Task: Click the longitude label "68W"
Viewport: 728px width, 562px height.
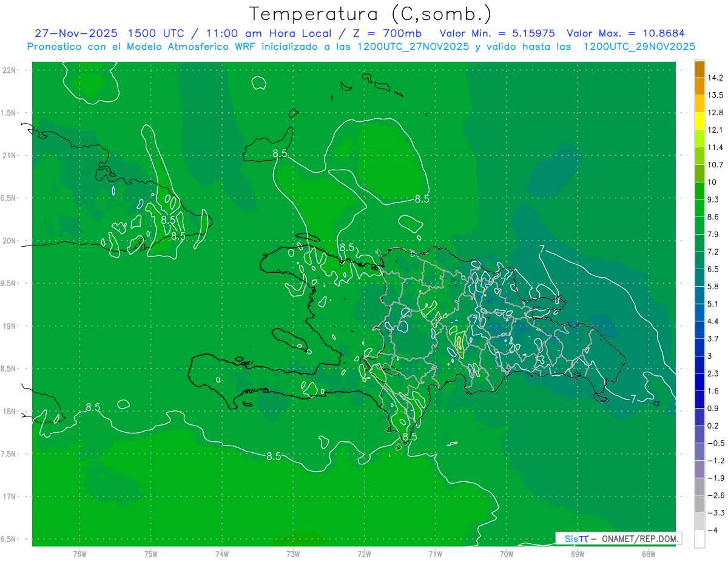Action: pyautogui.click(x=649, y=554)
